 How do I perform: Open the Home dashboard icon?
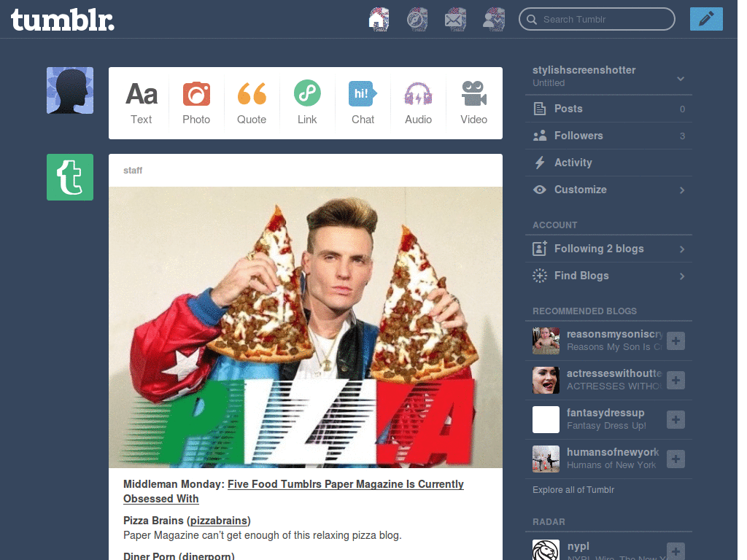pos(379,20)
